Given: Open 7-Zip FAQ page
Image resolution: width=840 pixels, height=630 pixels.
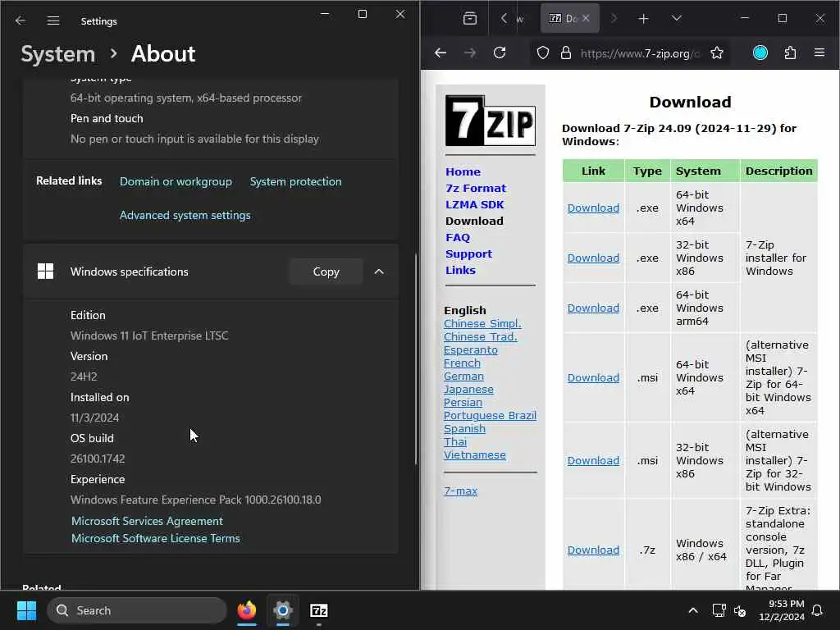Looking at the screenshot, I should 458,237.
